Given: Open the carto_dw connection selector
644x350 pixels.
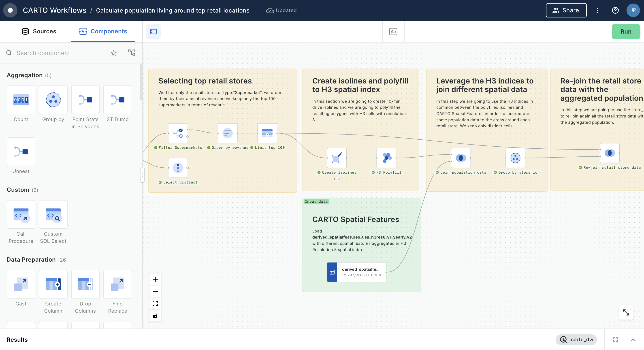Looking at the screenshot, I should tap(576, 339).
